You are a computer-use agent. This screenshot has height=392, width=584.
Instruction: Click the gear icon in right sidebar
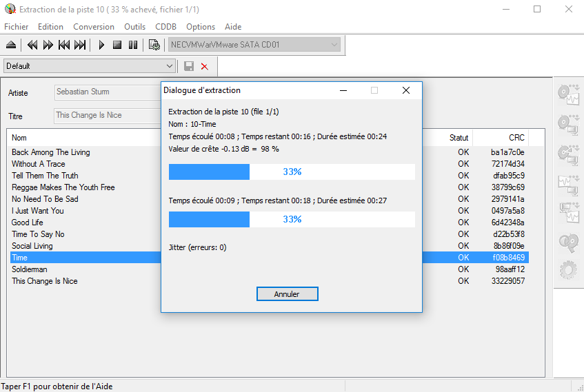(568, 269)
